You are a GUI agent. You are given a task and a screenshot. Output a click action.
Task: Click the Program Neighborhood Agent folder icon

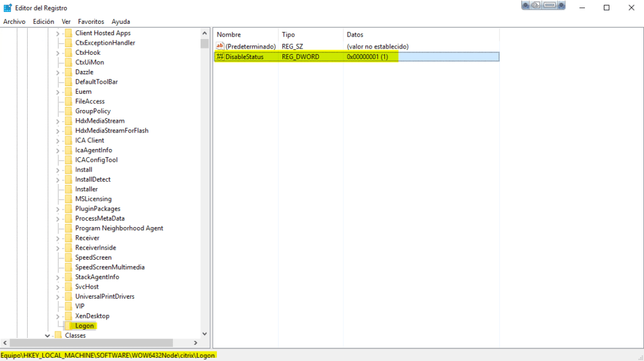pos(69,228)
